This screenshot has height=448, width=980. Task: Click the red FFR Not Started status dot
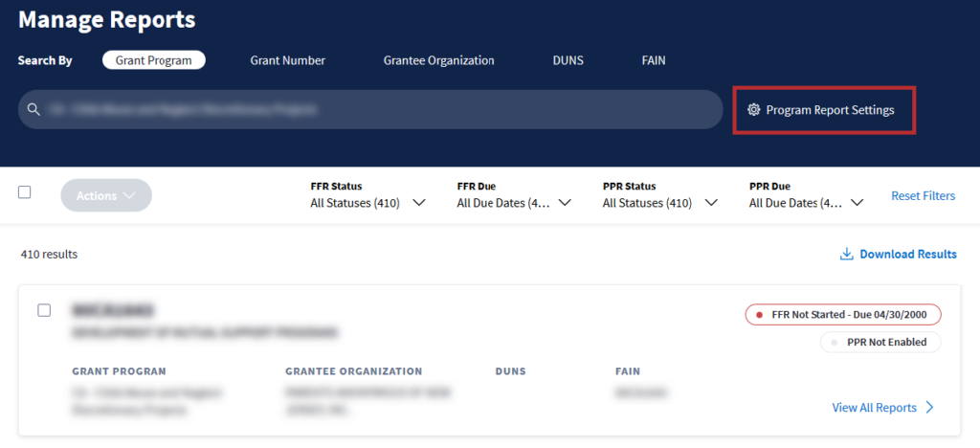(x=760, y=315)
